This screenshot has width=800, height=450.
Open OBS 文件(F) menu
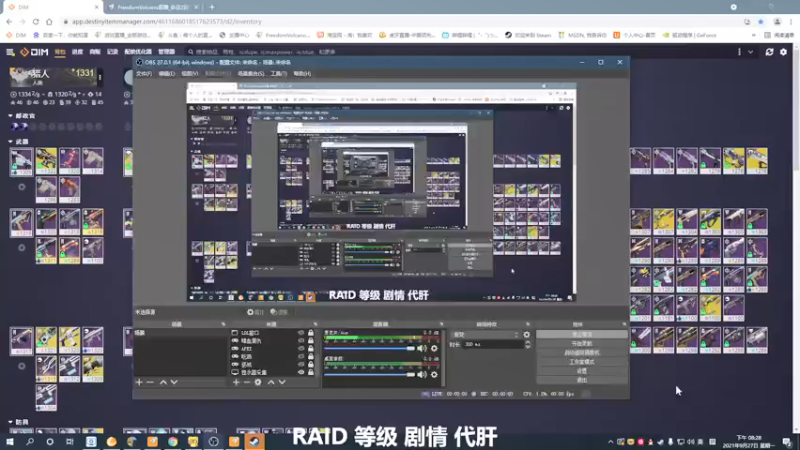click(144, 74)
